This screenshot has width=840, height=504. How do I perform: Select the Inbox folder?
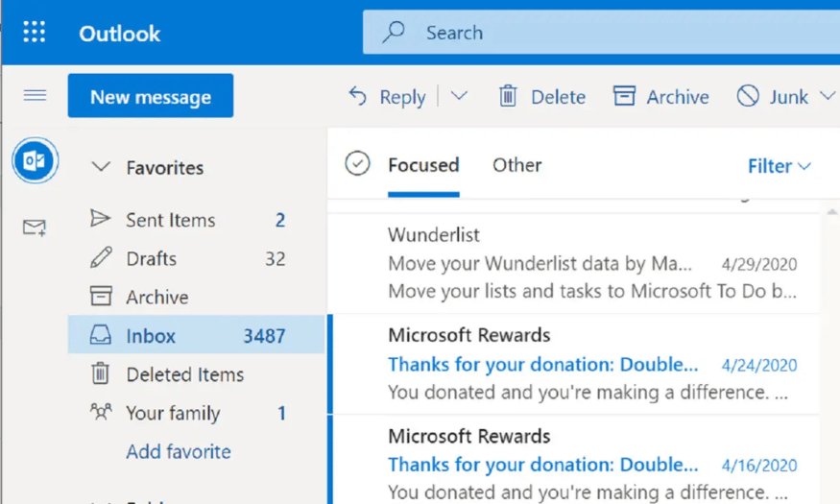196,335
